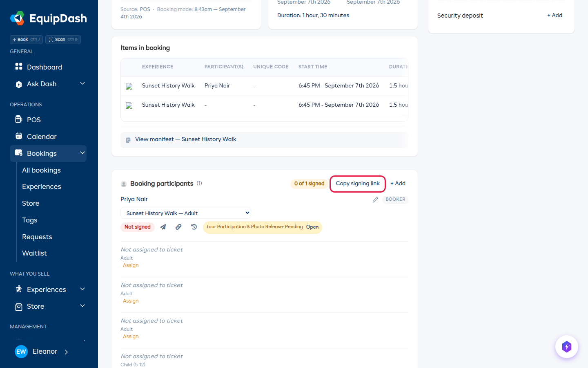Click the EW user avatar
Viewport: 588px width, 368px height.
(x=21, y=352)
